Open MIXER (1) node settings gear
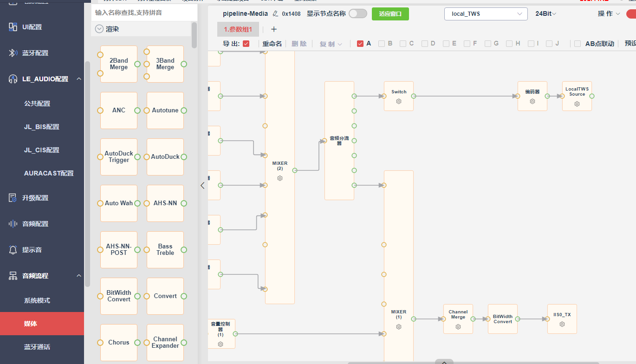 click(x=399, y=327)
